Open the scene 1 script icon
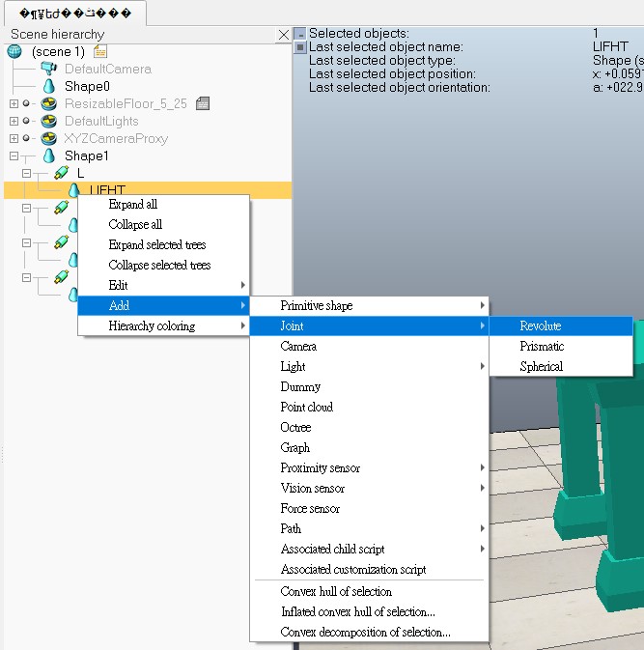The height and width of the screenshot is (650, 644). 100,51
